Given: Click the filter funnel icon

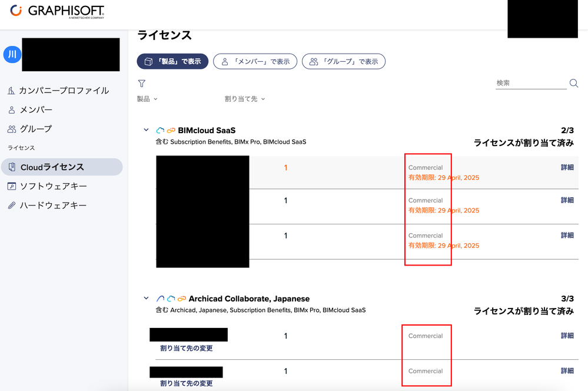Looking at the screenshot, I should [142, 83].
